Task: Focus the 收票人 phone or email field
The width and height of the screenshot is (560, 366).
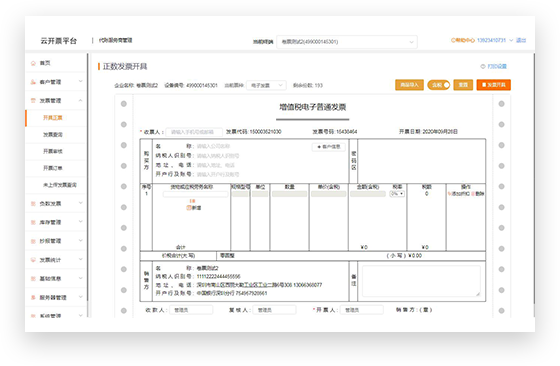Action: 194,132
